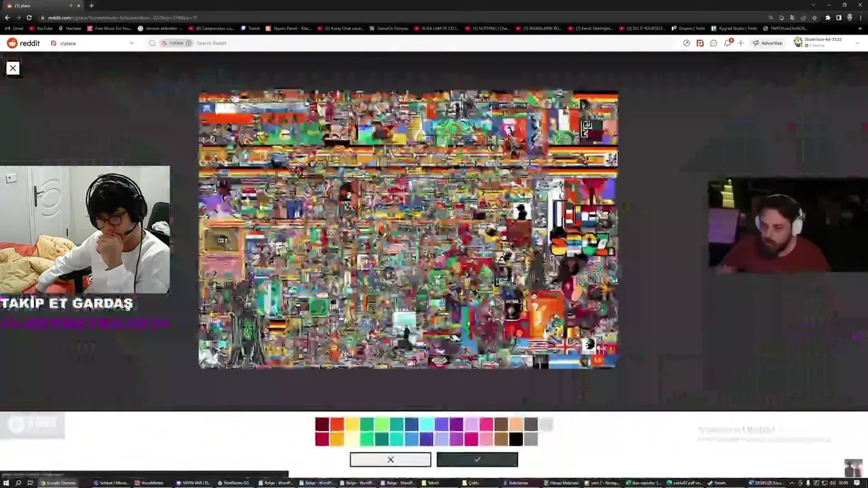Open the Free Music For You bookmark
The image size is (868, 488).
pos(110,28)
